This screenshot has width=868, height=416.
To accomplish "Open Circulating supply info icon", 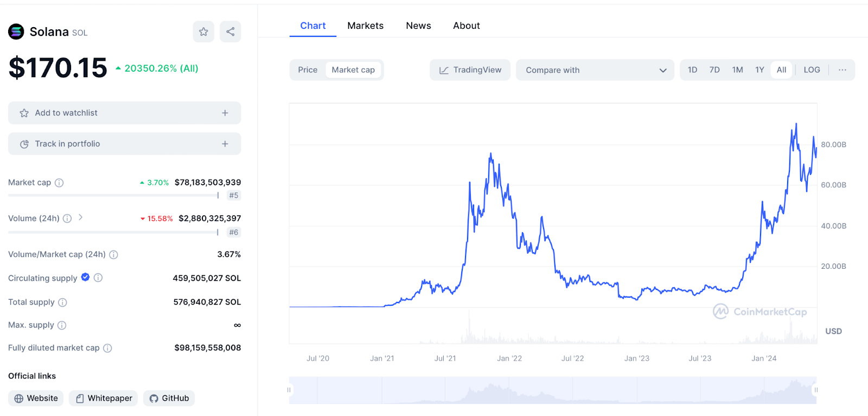I will (98, 278).
